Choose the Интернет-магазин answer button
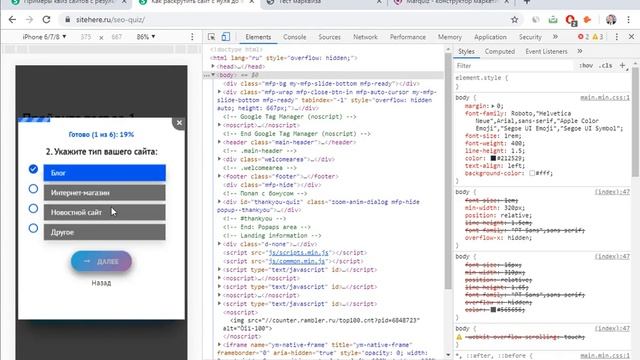 point(104,193)
